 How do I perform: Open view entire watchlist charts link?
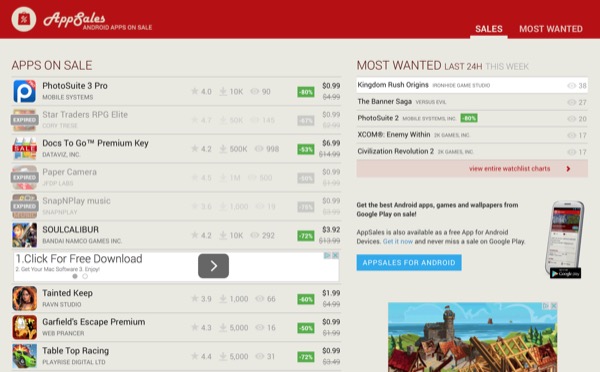(x=509, y=168)
